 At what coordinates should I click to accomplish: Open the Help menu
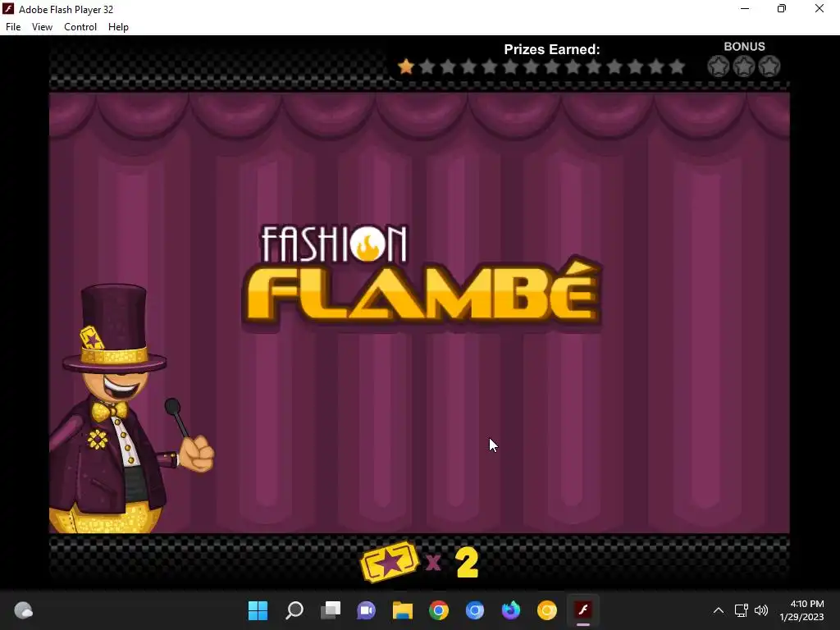click(x=118, y=27)
